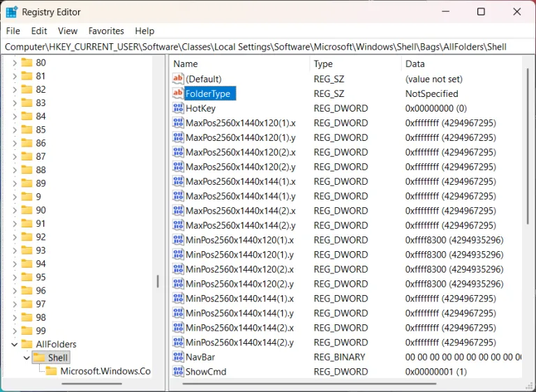Collapse the Shell tree node

coord(27,358)
